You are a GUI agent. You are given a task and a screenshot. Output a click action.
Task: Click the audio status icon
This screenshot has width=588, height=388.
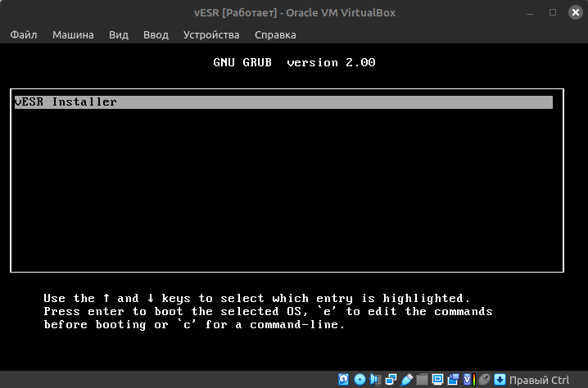click(375, 379)
